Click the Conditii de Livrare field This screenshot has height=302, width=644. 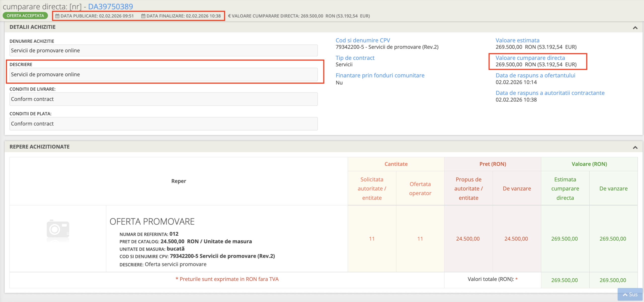[x=164, y=99]
